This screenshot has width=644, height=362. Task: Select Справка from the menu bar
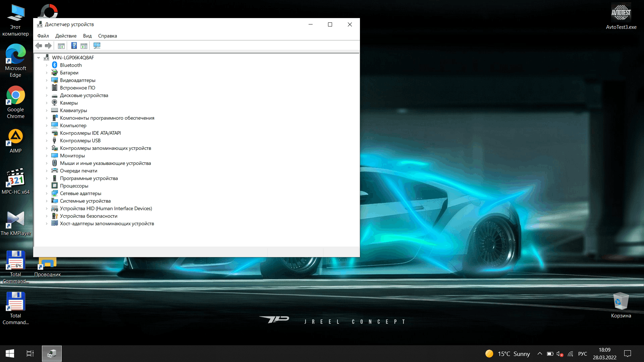[x=107, y=36]
